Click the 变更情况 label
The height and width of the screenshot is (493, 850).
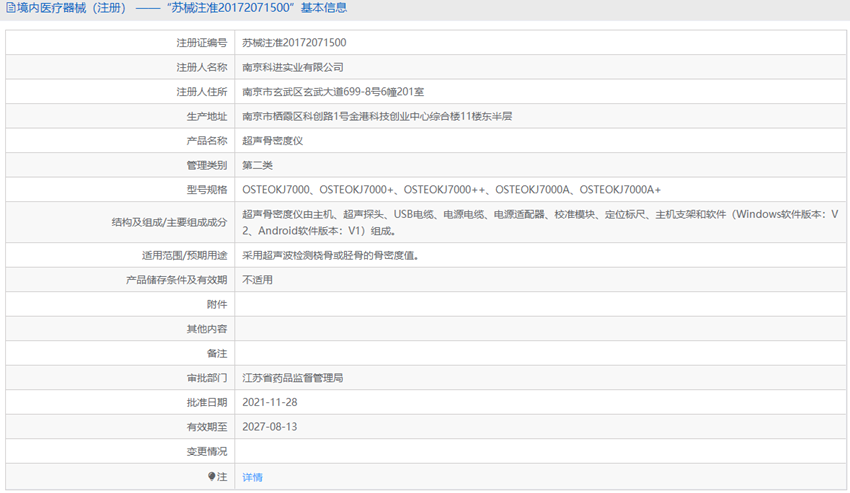coord(207,451)
